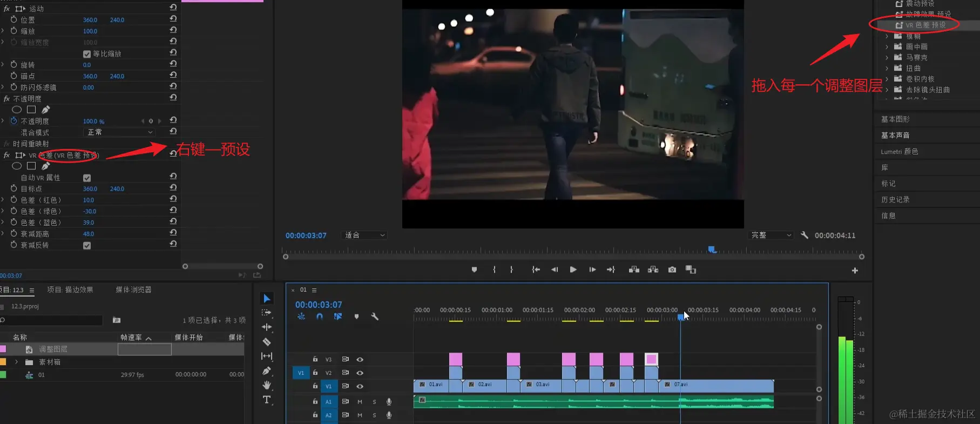Open the 适合 zoom level dropdown
Image resolution: width=980 pixels, height=424 pixels.
click(365, 235)
